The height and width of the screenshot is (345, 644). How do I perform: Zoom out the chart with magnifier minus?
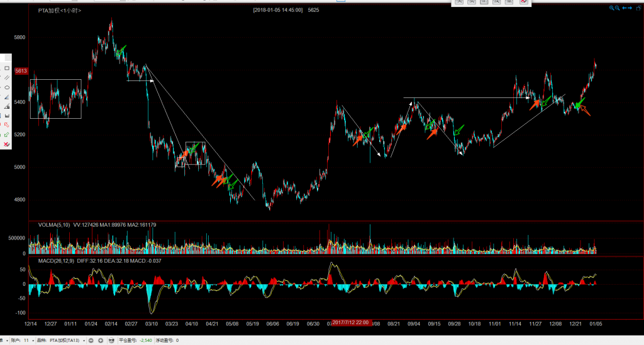[618, 8]
